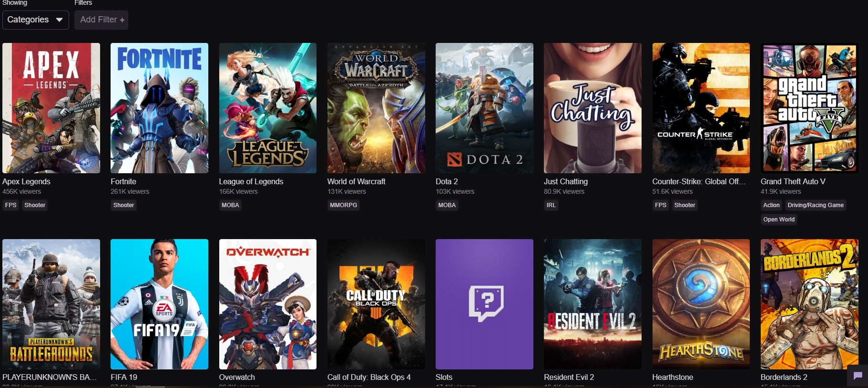
Task: Open the Grand Theft Auto V cover
Action: (809, 108)
